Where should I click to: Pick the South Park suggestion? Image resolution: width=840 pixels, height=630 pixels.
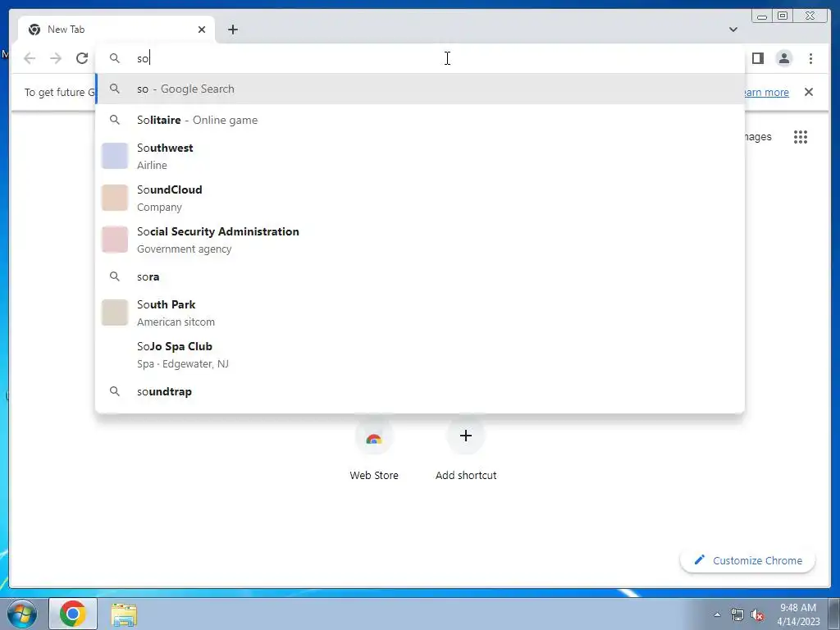(420, 313)
